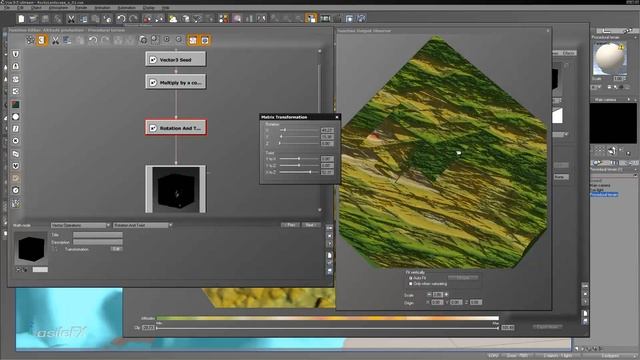This screenshot has height=360, width=640.
Task: Open the File menu
Action: pyautogui.click(x=7, y=8)
